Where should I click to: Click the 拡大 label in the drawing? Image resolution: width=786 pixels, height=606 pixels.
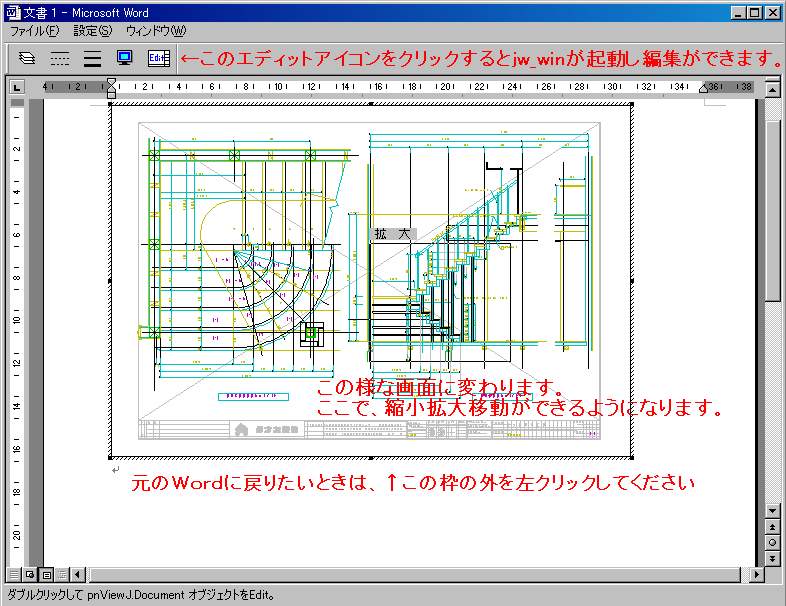(392, 234)
